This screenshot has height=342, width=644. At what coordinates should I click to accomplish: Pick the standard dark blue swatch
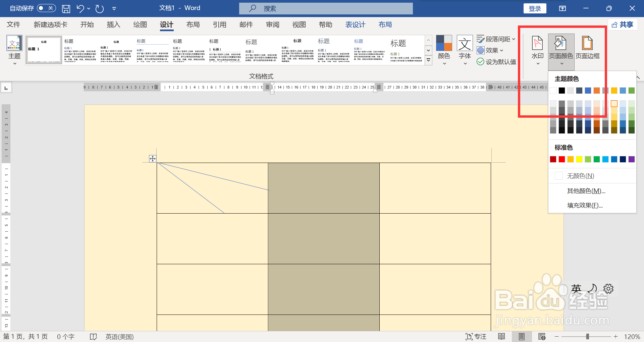[623, 159]
